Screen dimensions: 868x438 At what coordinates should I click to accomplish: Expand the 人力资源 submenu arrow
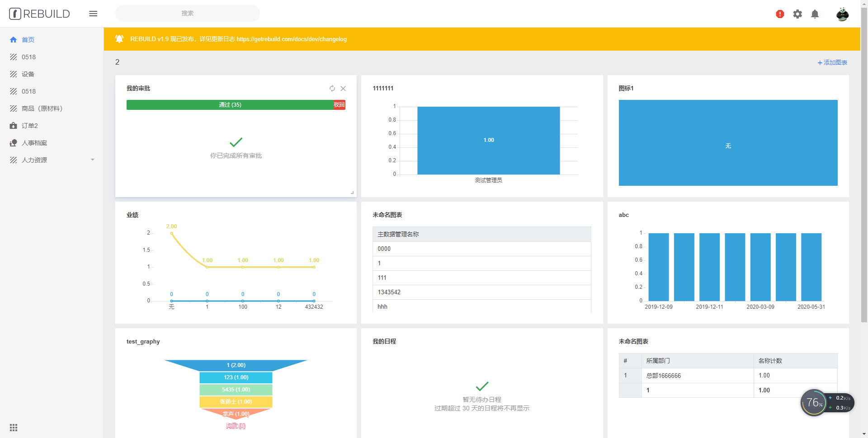pos(93,160)
